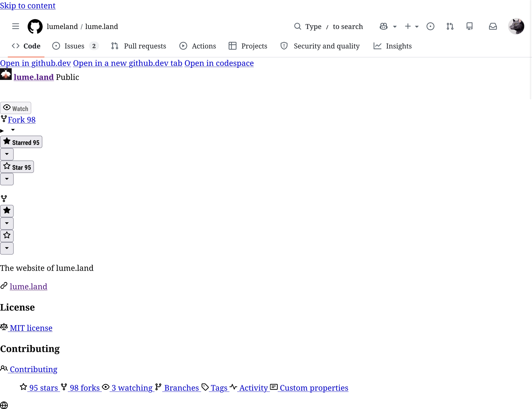Click the Fork 98 link
The image size is (532, 409).
click(22, 120)
